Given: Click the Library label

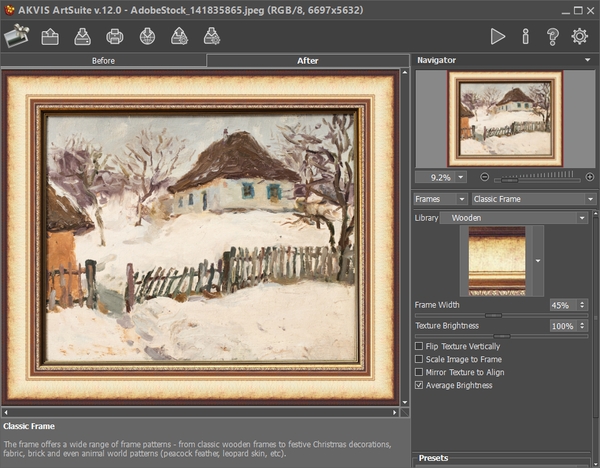Looking at the screenshot, I should 426,218.
